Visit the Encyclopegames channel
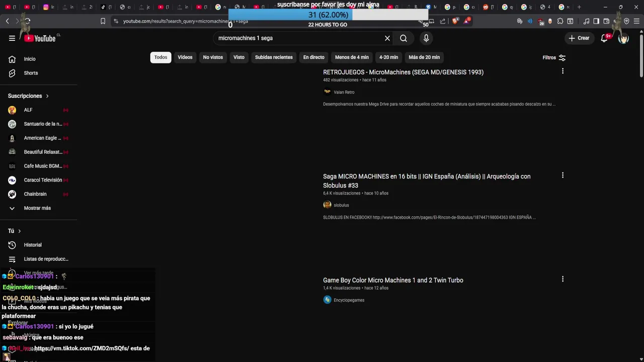This screenshot has width=644, height=362. pyautogui.click(x=349, y=300)
